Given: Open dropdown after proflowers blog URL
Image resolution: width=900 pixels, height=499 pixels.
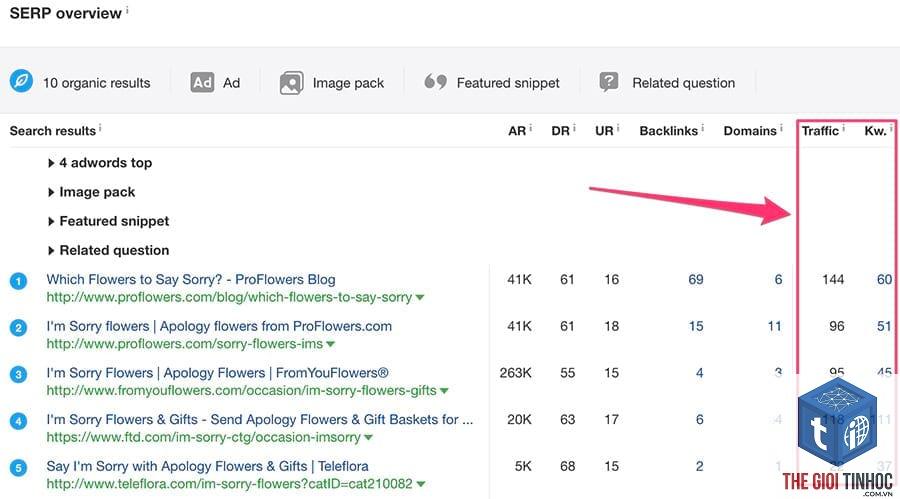Looking at the screenshot, I should coord(420,297).
